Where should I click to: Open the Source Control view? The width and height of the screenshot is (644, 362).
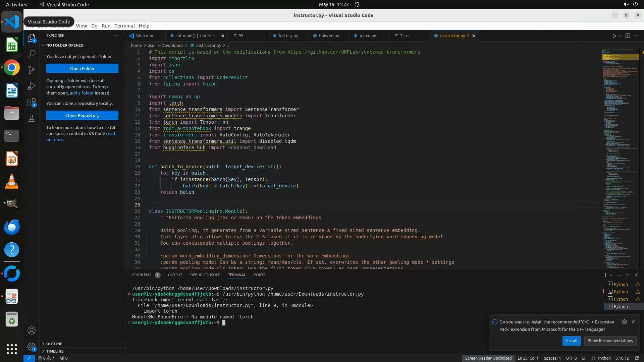pyautogui.click(x=32, y=70)
